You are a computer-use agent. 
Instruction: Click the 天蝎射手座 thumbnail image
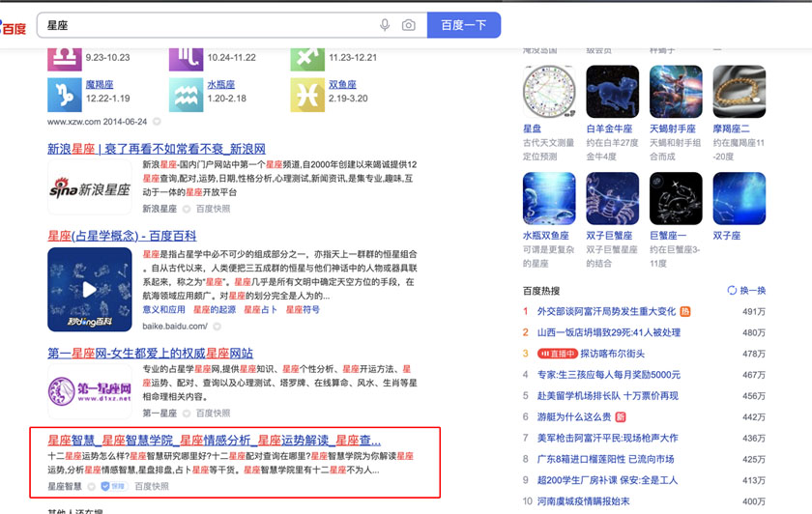tap(676, 92)
